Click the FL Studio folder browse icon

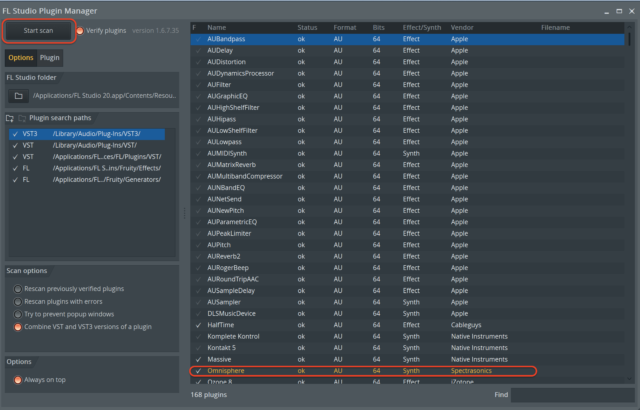click(x=18, y=97)
